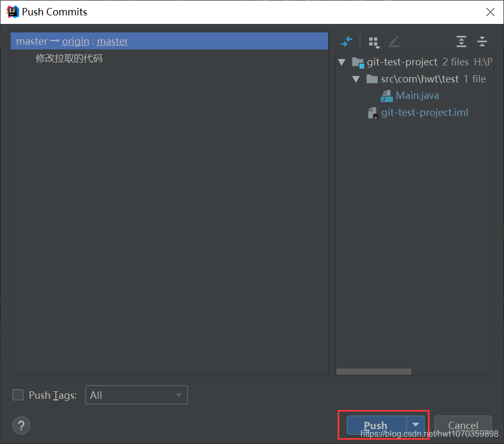Click the 'src\com\hwt\test' folder name

click(x=420, y=79)
